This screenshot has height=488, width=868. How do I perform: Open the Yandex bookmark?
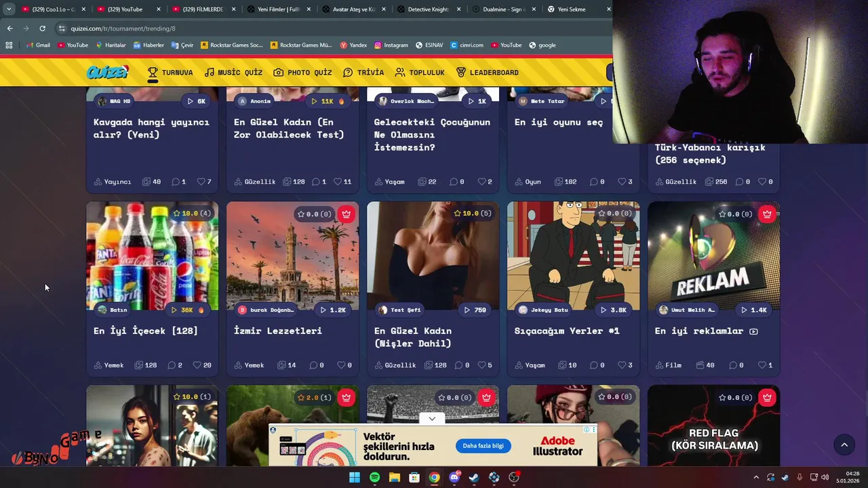point(353,45)
